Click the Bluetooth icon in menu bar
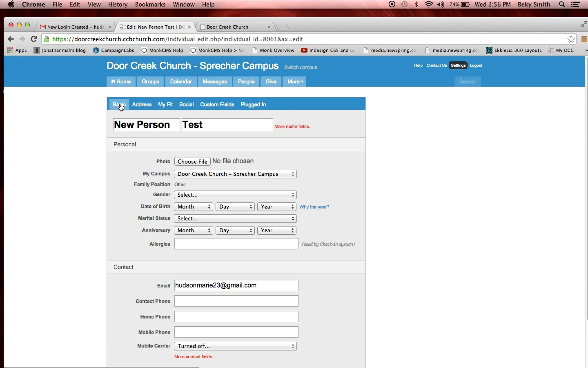 [x=417, y=4]
